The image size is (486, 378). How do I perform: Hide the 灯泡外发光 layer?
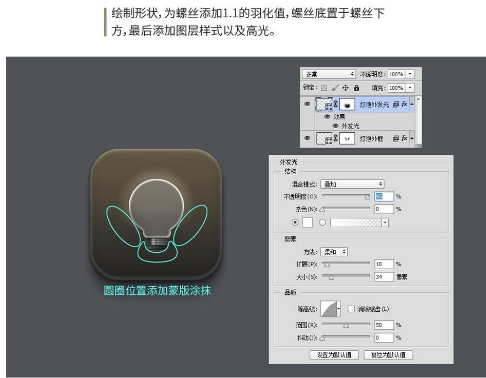(x=307, y=104)
